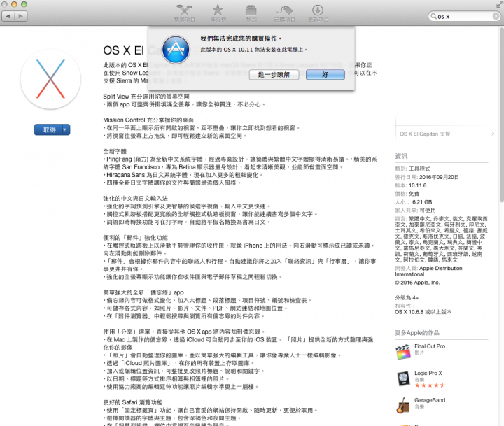Clear the search field with the X icon
The height and width of the screenshot is (426, 504).
[496, 16]
